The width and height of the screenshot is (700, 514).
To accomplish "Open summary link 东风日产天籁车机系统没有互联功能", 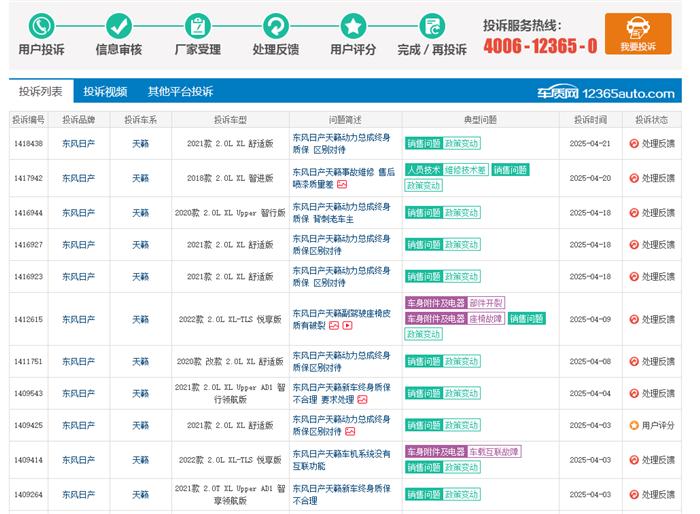I will [x=342, y=460].
